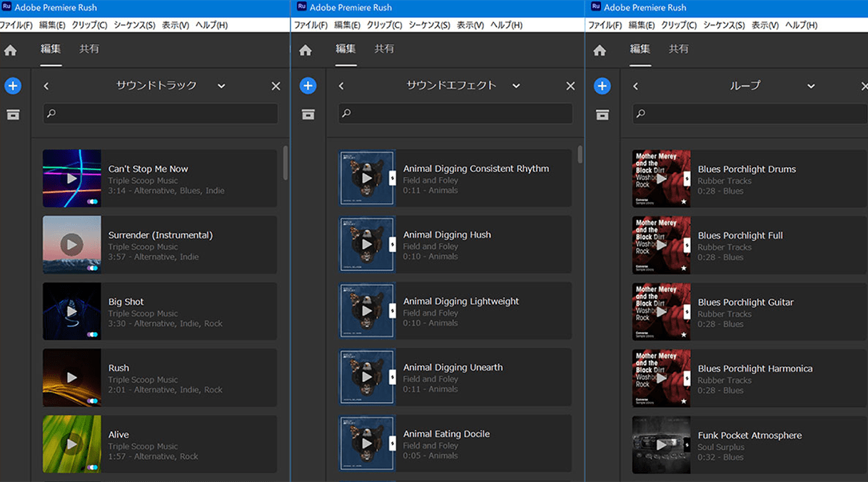
Task: Play the "Funk Pocket Atmosphere" loop
Action: [x=660, y=444]
